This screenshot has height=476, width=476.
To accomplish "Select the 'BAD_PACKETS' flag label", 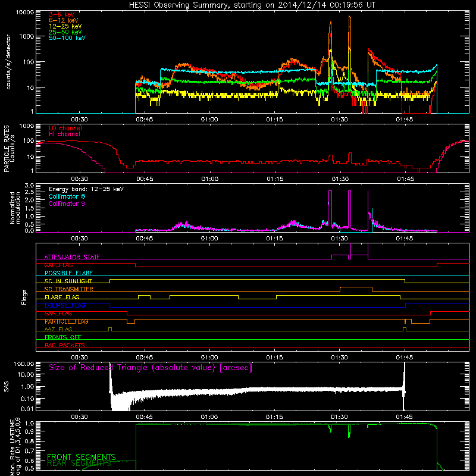I will pyautogui.click(x=65, y=345).
